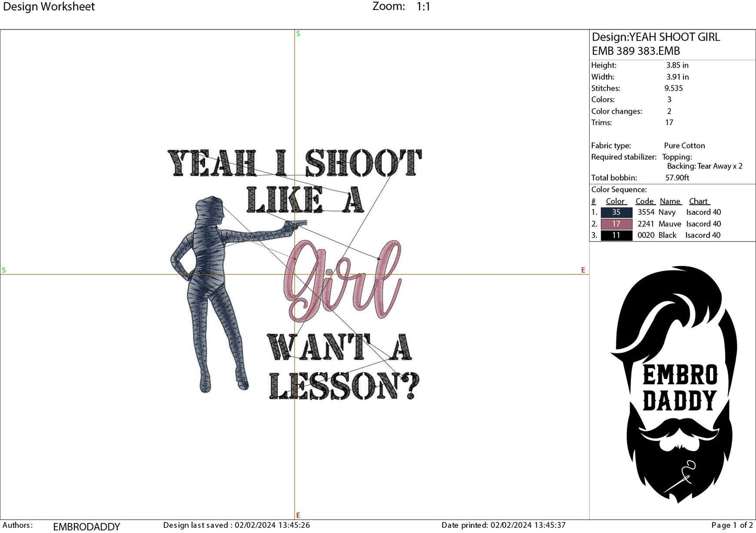The height and width of the screenshot is (533, 756).
Task: Click the Stitches value 9.535
Action: (x=673, y=88)
